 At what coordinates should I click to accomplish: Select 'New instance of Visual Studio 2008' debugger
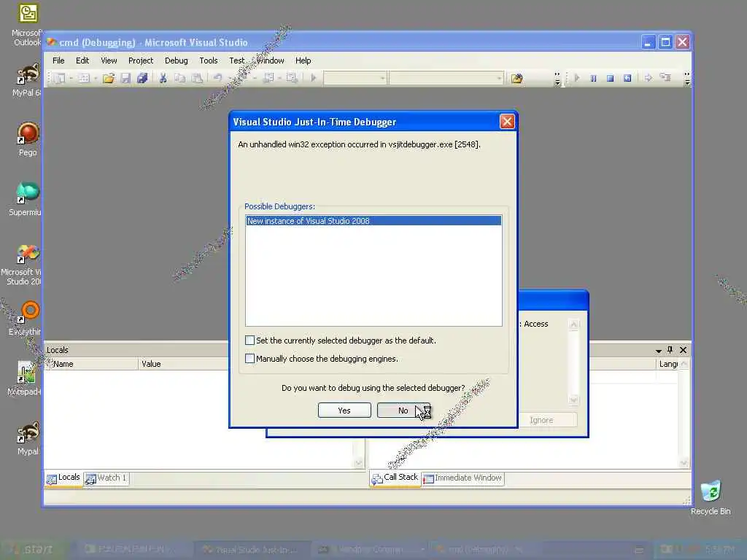coord(373,221)
